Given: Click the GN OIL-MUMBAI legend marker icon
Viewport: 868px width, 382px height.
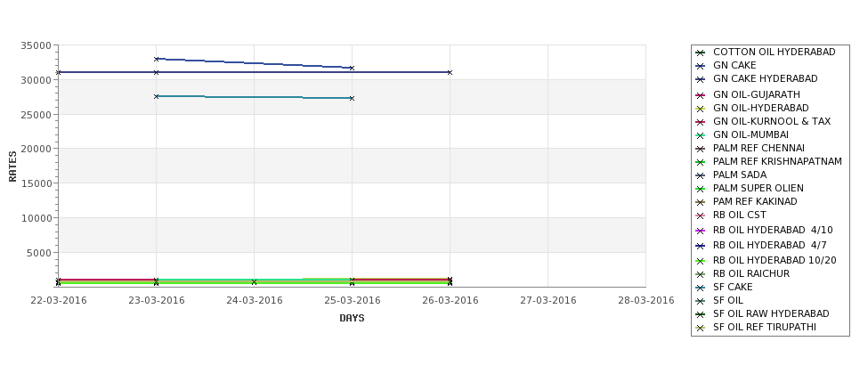Looking at the screenshot, I should tap(701, 135).
